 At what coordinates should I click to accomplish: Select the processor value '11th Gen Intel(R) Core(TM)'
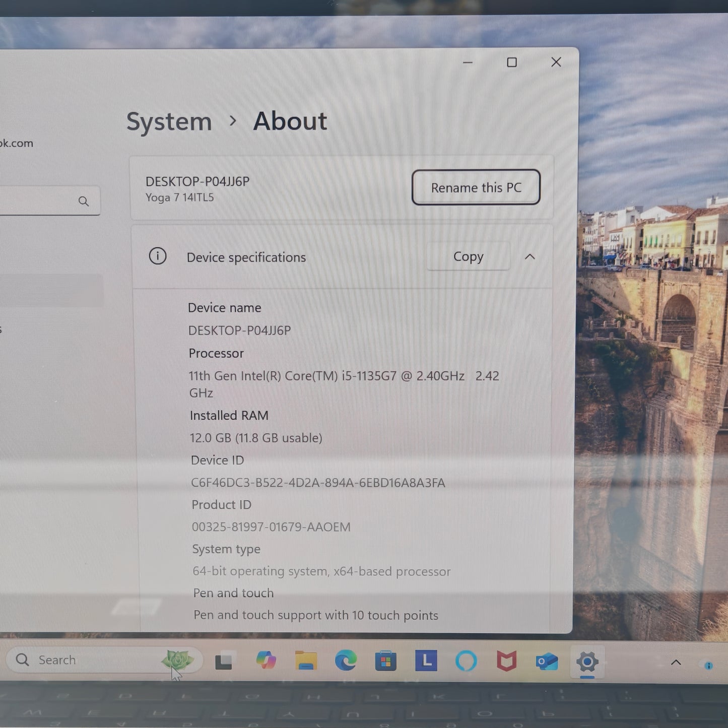pos(344,384)
